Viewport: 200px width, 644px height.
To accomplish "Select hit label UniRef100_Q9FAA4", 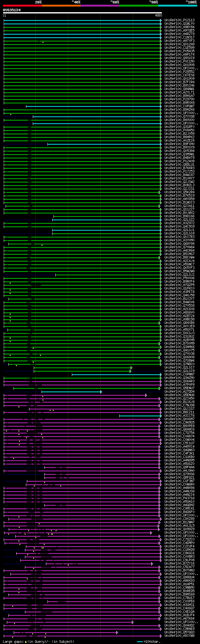I will point(179,467).
